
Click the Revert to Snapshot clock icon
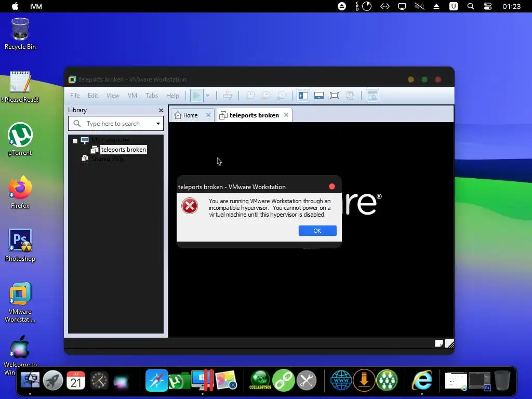(265, 96)
